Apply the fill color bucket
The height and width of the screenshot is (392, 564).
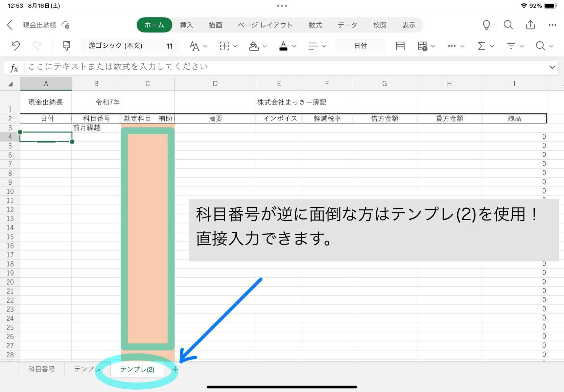pos(254,46)
